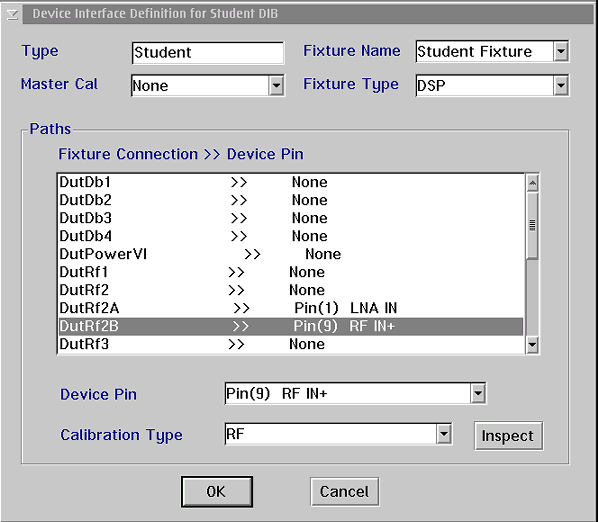Screen dimensions: 598x522
Task: Confirm with the OK button
Action: [x=217, y=491]
